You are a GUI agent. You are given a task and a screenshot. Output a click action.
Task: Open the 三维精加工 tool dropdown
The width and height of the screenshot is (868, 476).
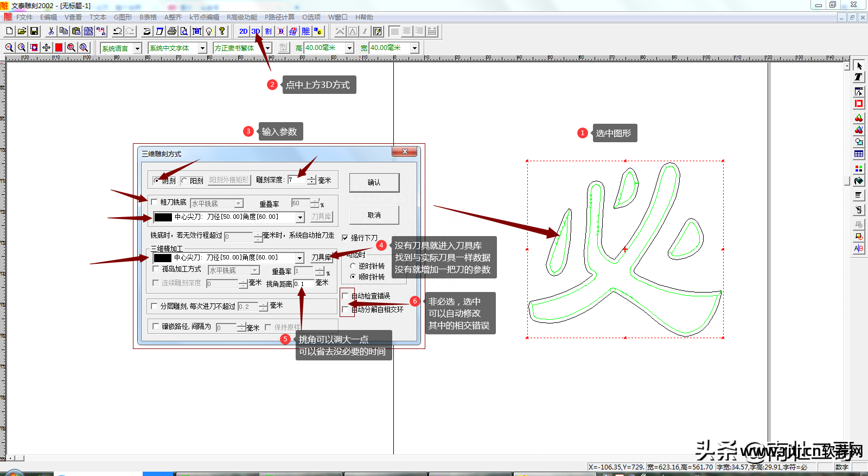tap(299, 258)
